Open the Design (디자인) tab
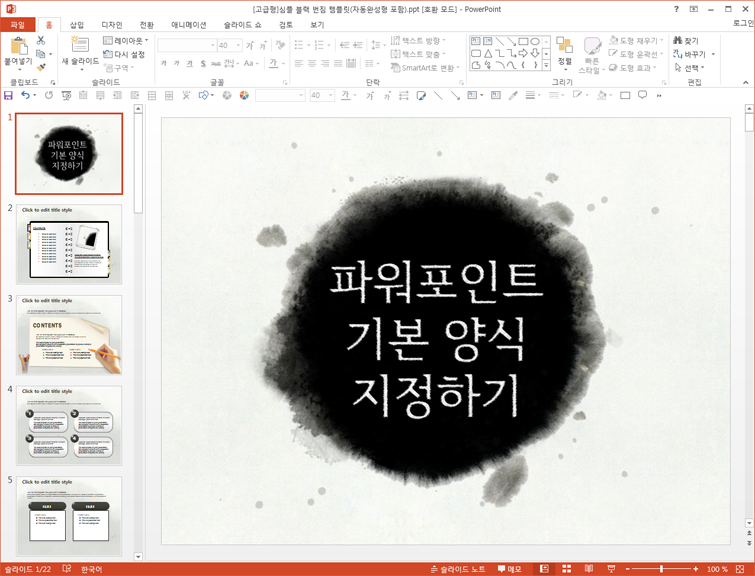Viewport: 755px width, 576px height. pyautogui.click(x=112, y=25)
